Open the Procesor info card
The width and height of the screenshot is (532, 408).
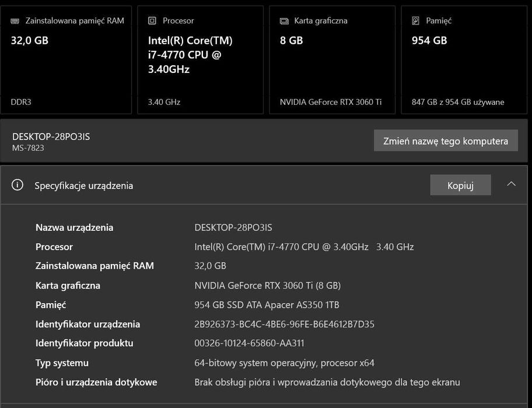pos(201,60)
